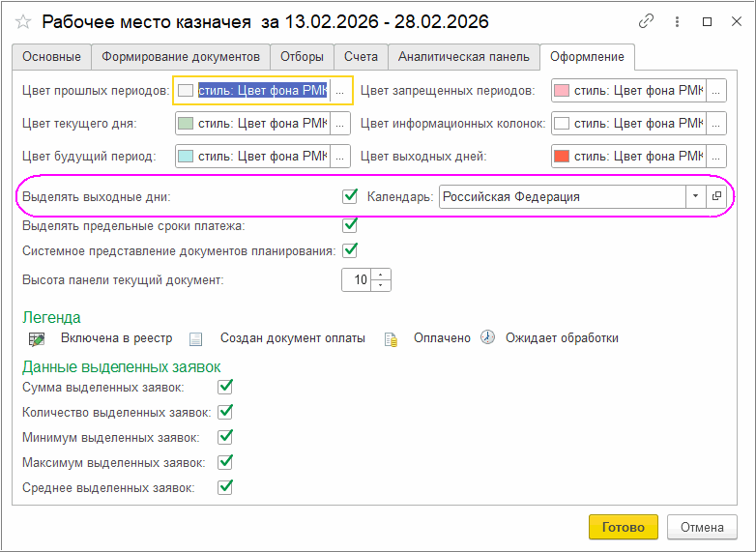The image size is (756, 552).
Task: Click the 'Создан документ оплаты' legend icon
Action: click(196, 338)
